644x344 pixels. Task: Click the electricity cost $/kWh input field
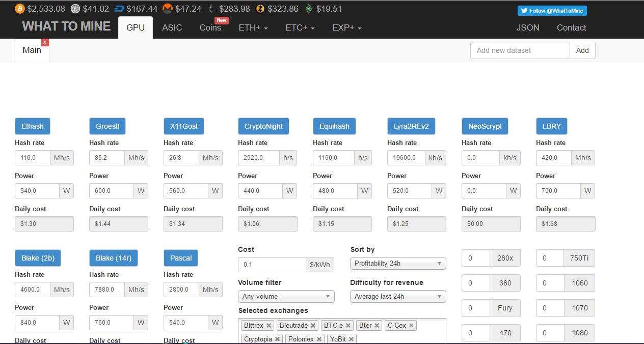pos(272,265)
